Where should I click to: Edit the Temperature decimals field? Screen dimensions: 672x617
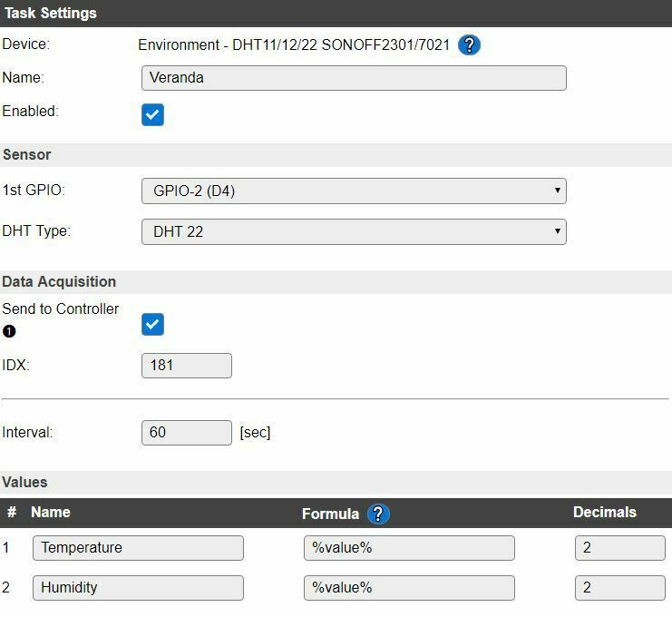[619, 548]
